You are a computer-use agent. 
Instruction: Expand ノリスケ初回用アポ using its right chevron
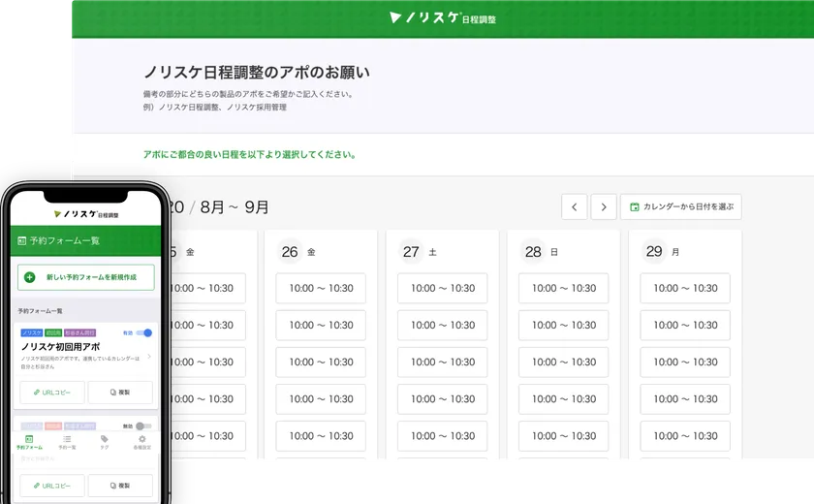pos(148,357)
